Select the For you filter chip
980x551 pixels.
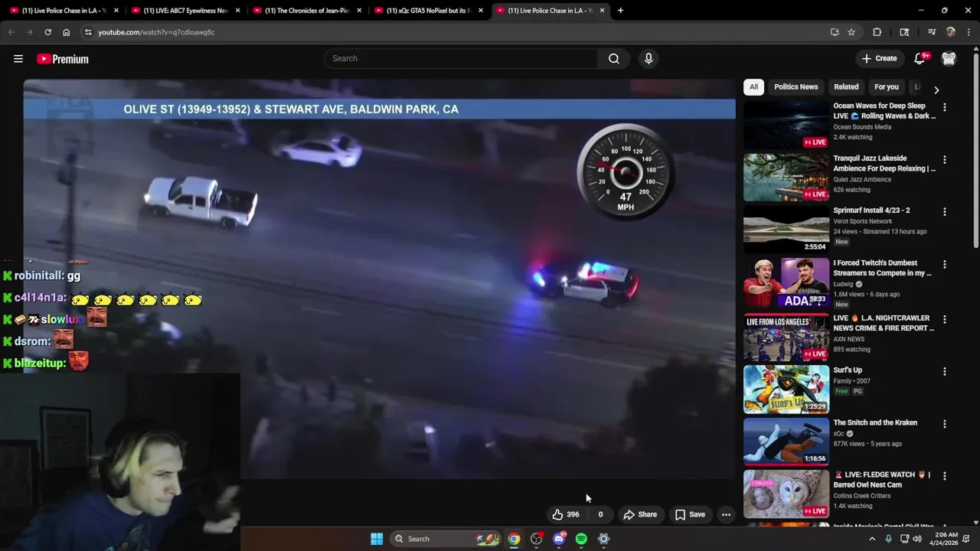pyautogui.click(x=887, y=87)
